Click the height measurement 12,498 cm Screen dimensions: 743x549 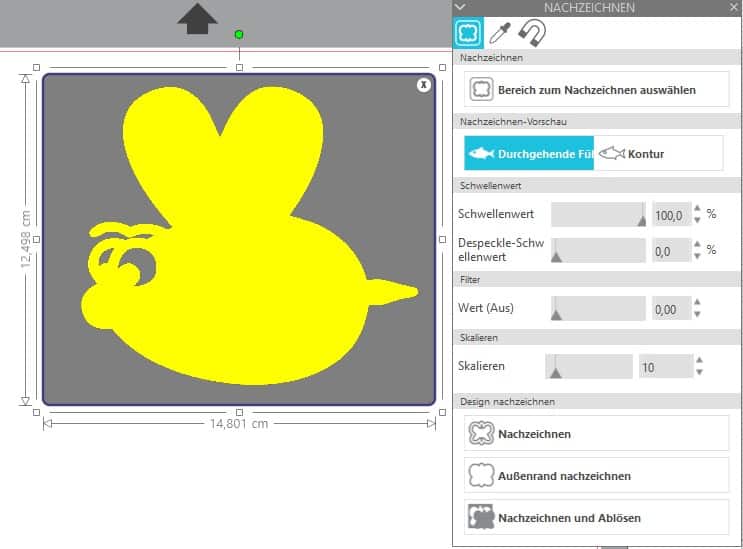pyautogui.click(x=26, y=239)
